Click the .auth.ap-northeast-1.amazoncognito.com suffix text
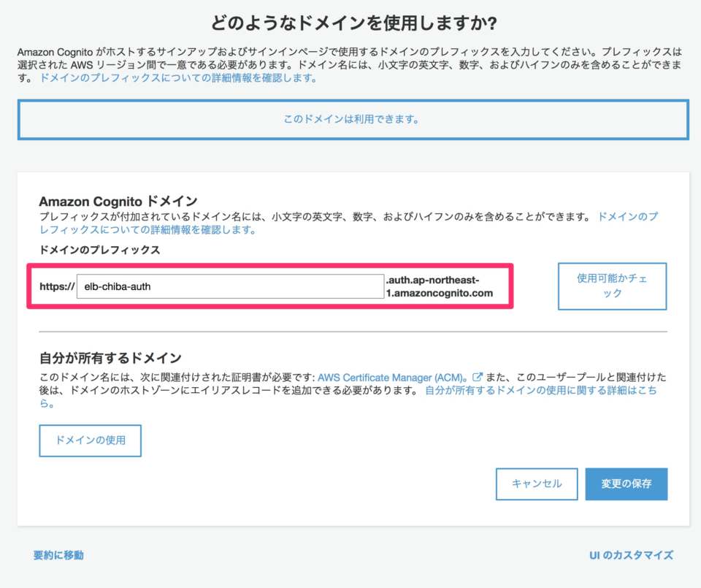This screenshot has width=701, height=588. pyautogui.click(x=440, y=286)
